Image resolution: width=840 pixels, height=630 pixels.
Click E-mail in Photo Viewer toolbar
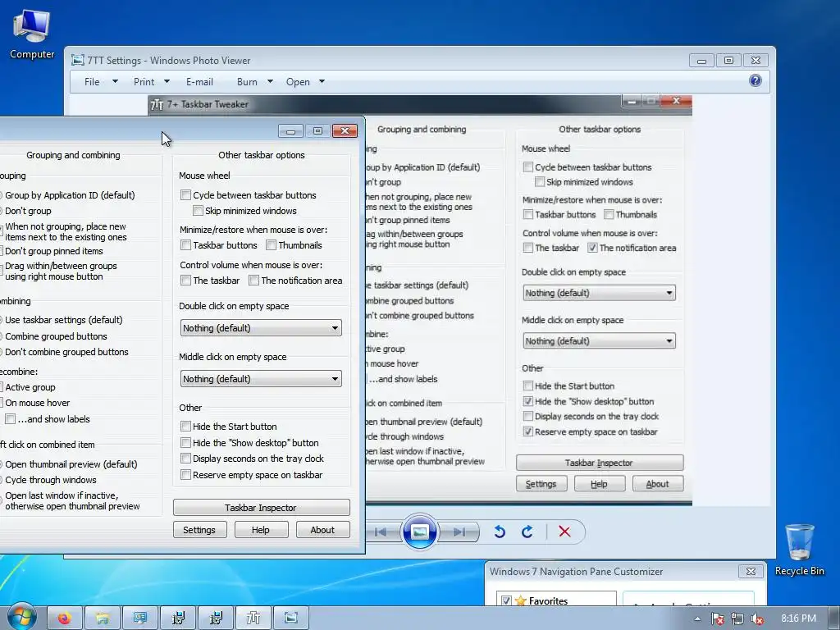pos(199,81)
